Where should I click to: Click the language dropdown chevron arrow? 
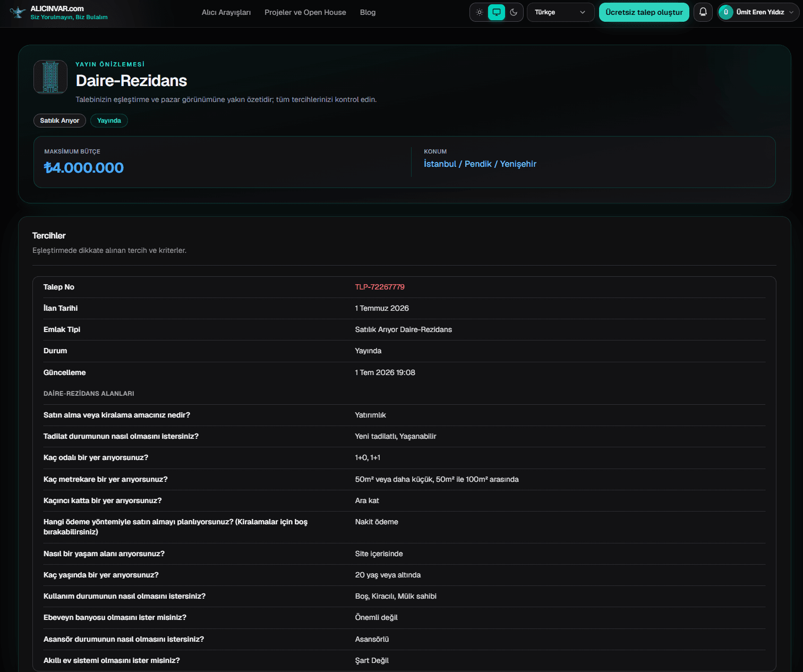click(583, 12)
